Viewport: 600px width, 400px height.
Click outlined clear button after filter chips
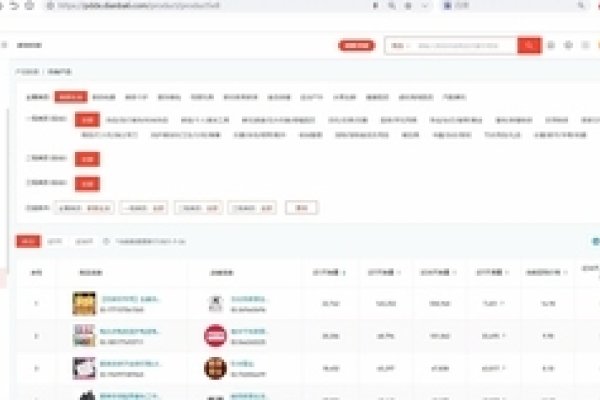click(302, 207)
